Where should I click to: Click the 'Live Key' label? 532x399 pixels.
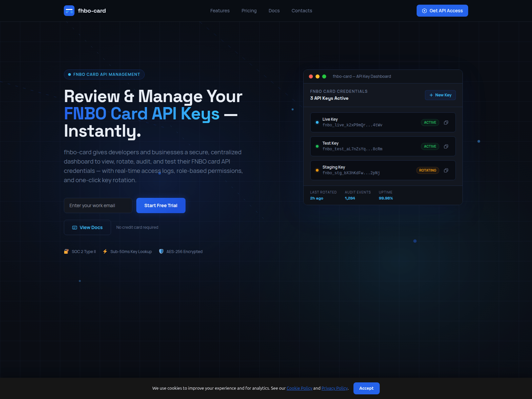(330, 119)
